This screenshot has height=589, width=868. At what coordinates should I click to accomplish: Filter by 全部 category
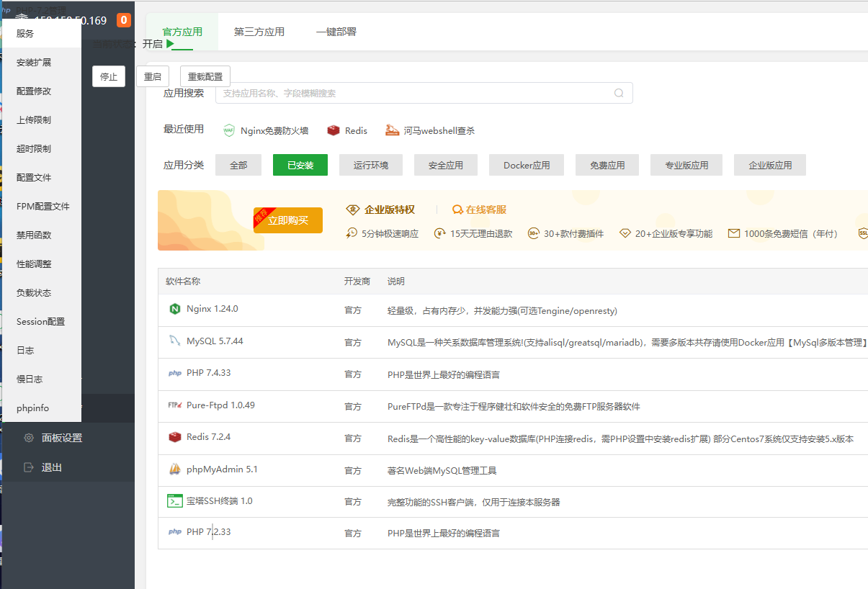238,165
